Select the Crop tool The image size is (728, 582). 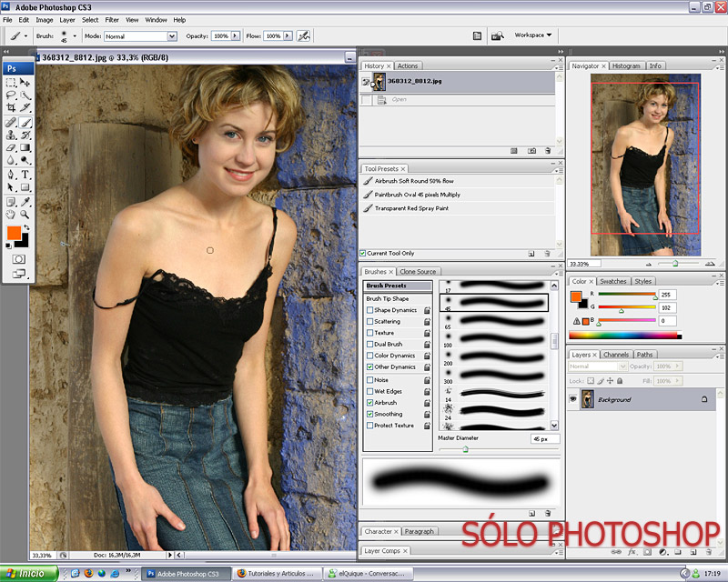(11, 107)
